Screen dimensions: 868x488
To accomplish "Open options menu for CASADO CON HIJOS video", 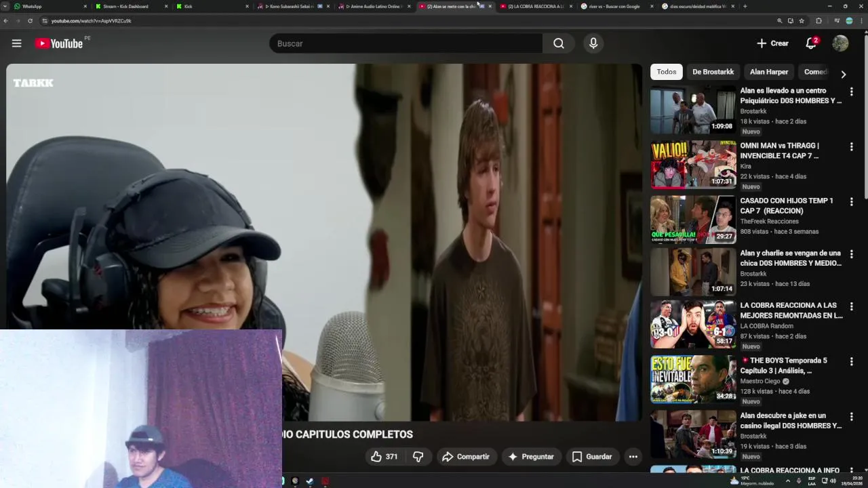I will (851, 202).
